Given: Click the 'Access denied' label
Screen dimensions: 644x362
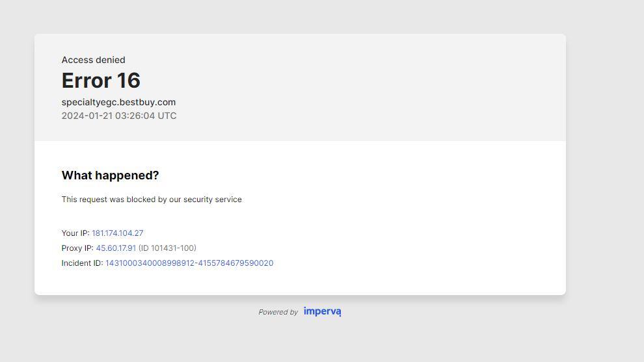Looking at the screenshot, I should pos(93,60).
